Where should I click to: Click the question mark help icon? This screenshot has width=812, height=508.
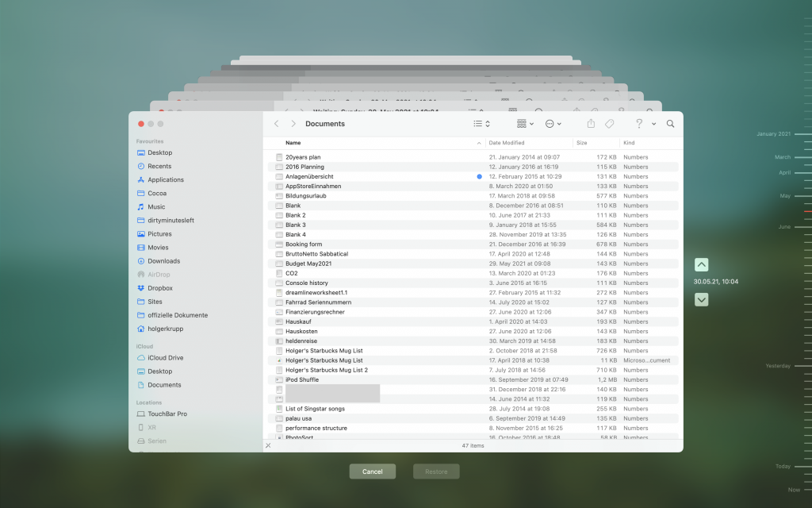[638, 124]
